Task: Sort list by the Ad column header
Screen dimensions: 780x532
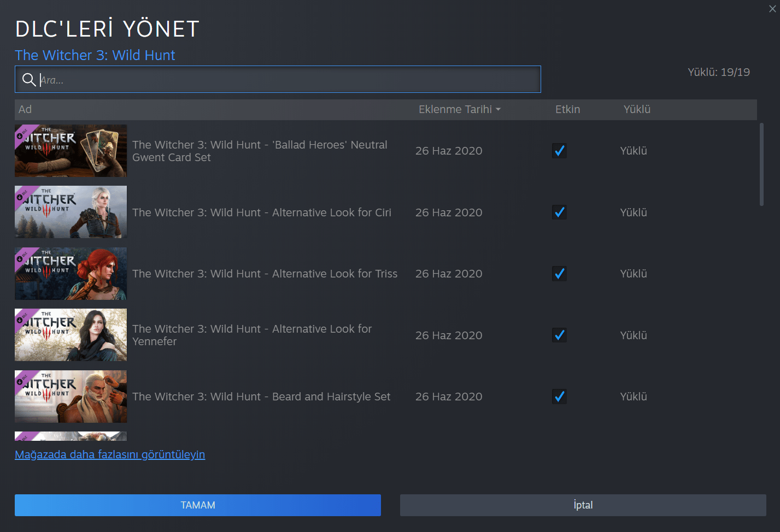Action: (x=25, y=109)
